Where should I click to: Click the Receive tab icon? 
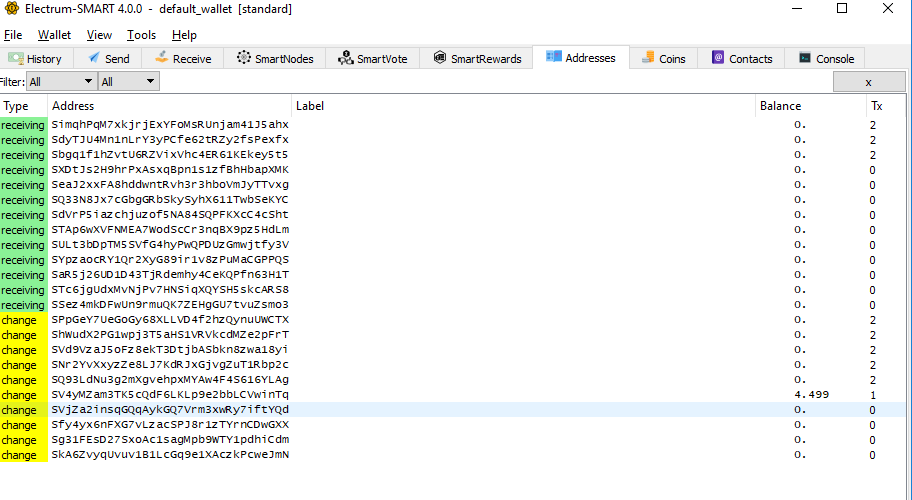coord(162,58)
